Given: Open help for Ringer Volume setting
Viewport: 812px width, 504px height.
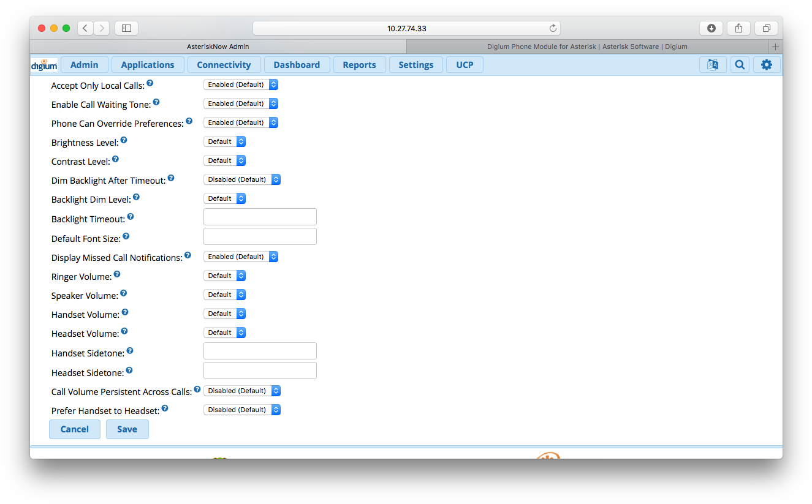Looking at the screenshot, I should pos(117,274).
